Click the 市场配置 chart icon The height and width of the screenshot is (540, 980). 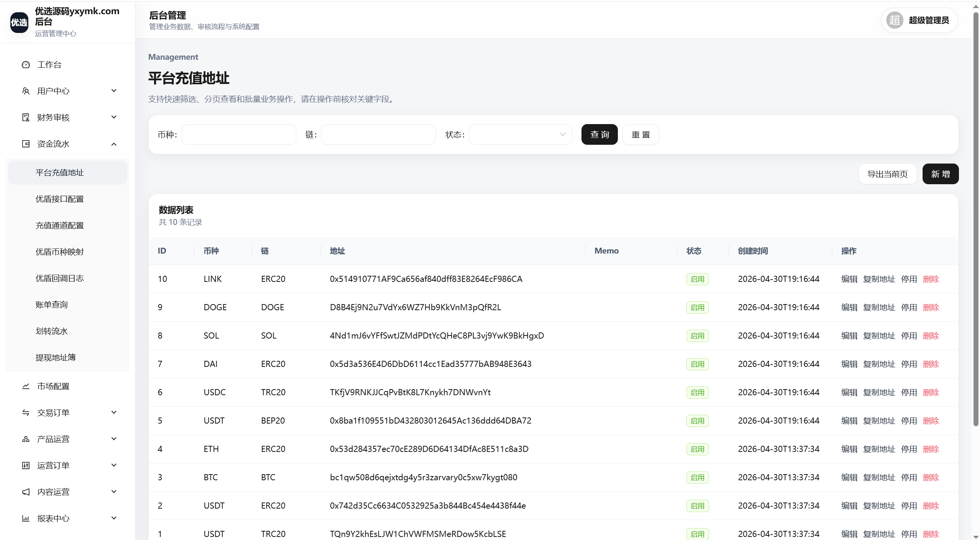point(26,386)
